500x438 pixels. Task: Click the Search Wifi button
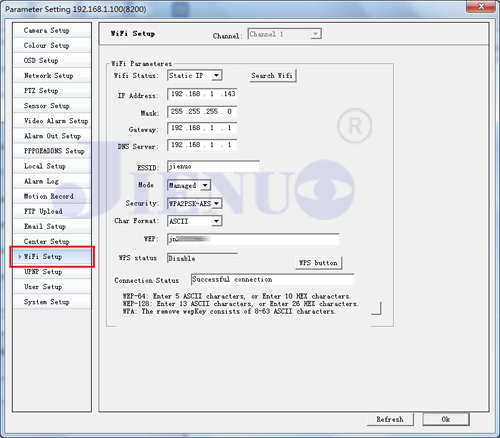pos(272,76)
